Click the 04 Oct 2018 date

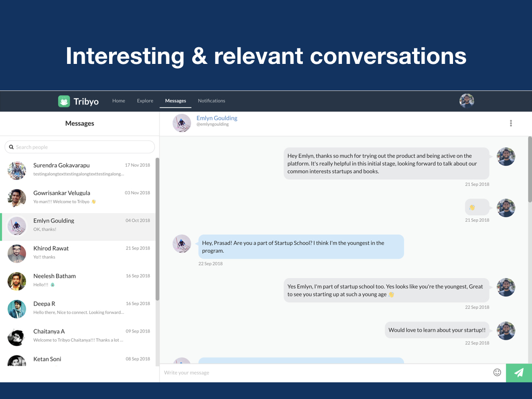click(x=138, y=220)
